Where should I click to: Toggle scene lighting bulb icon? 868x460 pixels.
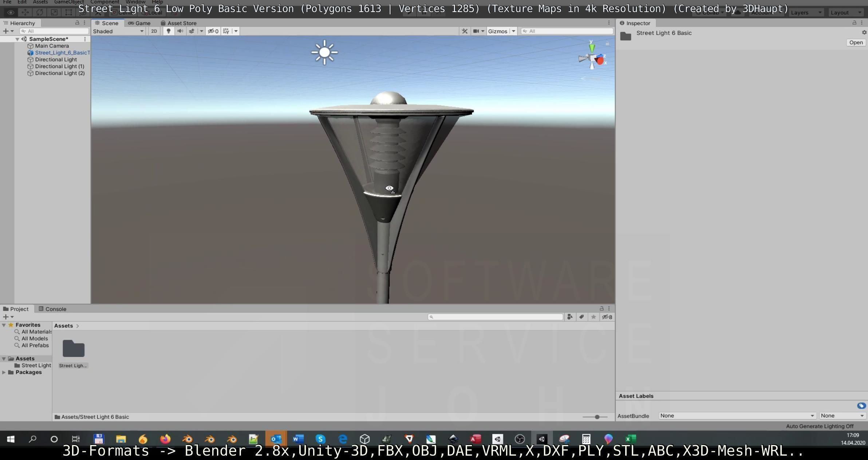(168, 31)
